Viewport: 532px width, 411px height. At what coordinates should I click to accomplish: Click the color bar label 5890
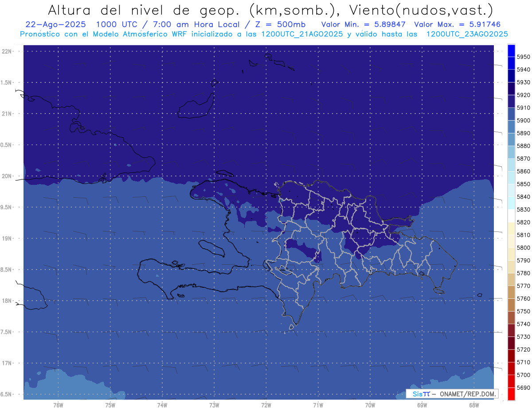click(523, 133)
